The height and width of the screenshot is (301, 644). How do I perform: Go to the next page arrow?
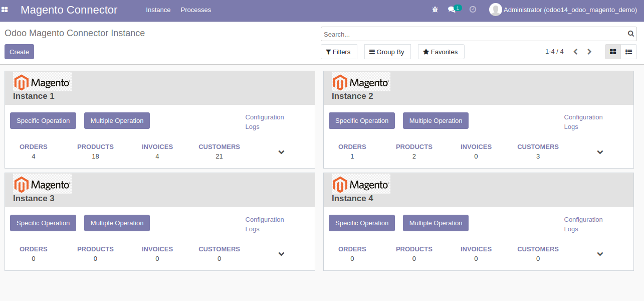tap(589, 52)
